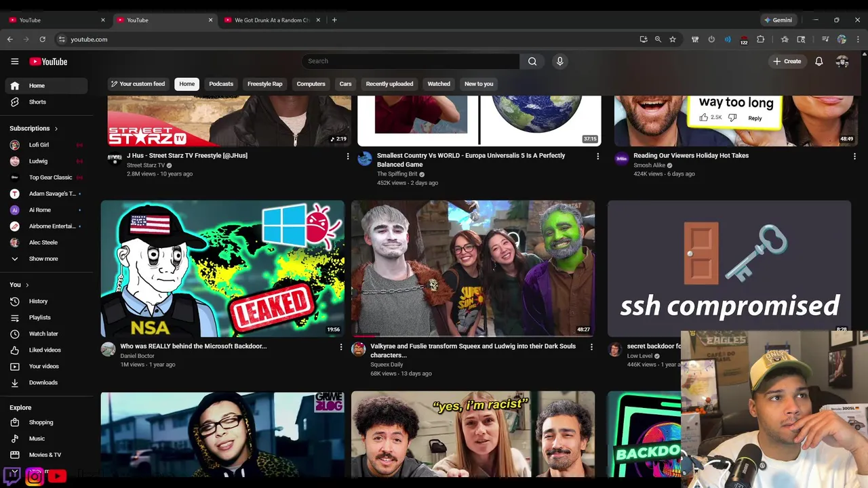Click the Create button
This screenshot has width=868, height=488.
coord(787,62)
